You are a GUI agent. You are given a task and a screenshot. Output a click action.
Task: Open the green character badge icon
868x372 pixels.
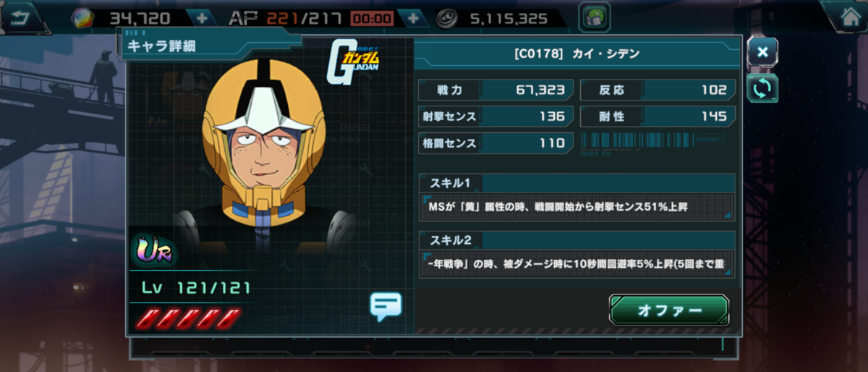click(595, 17)
